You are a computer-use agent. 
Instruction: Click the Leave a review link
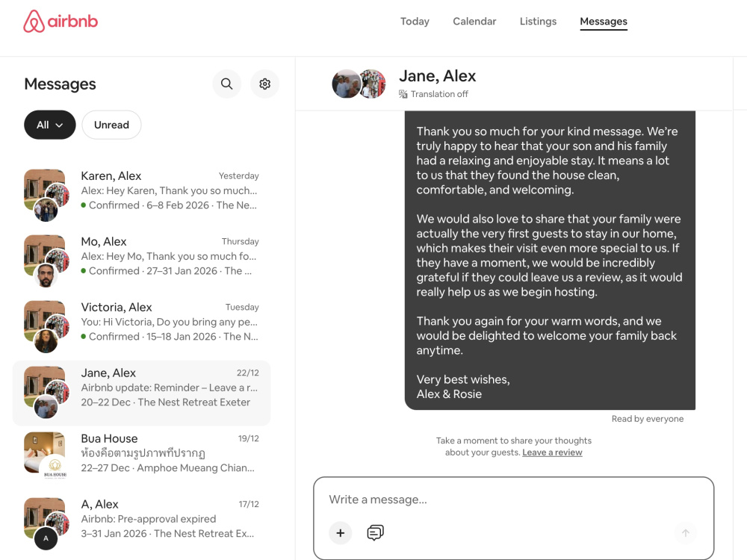click(x=552, y=452)
